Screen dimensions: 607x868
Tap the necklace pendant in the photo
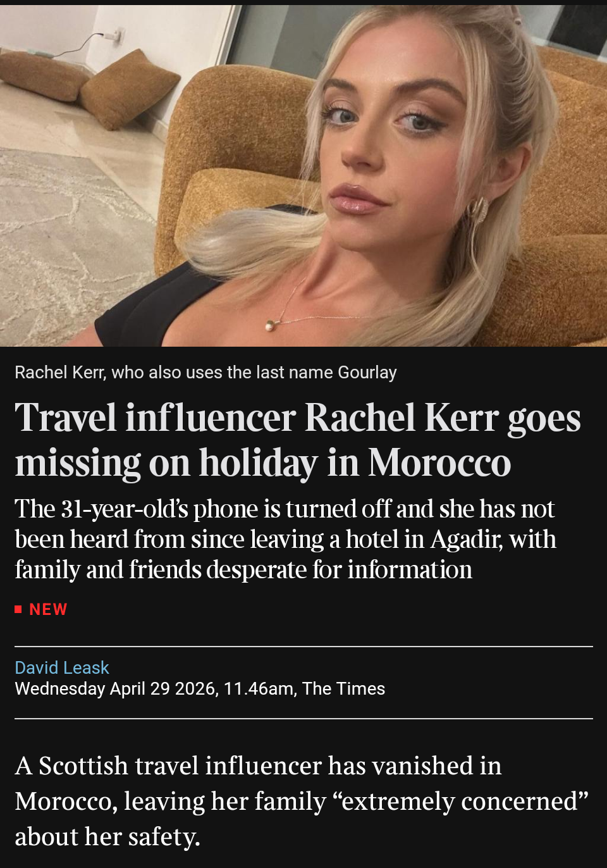tap(271, 325)
